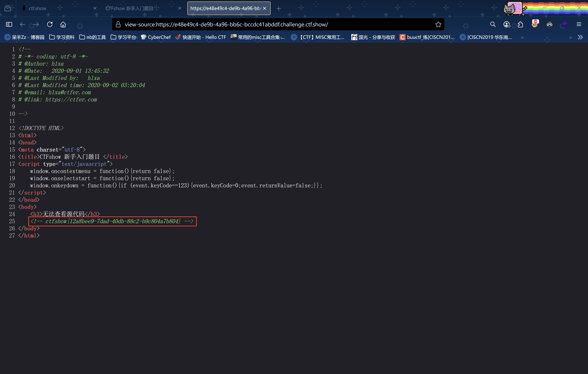The image size is (588, 374).
Task: Click the back navigation arrow
Action: click(x=22, y=25)
